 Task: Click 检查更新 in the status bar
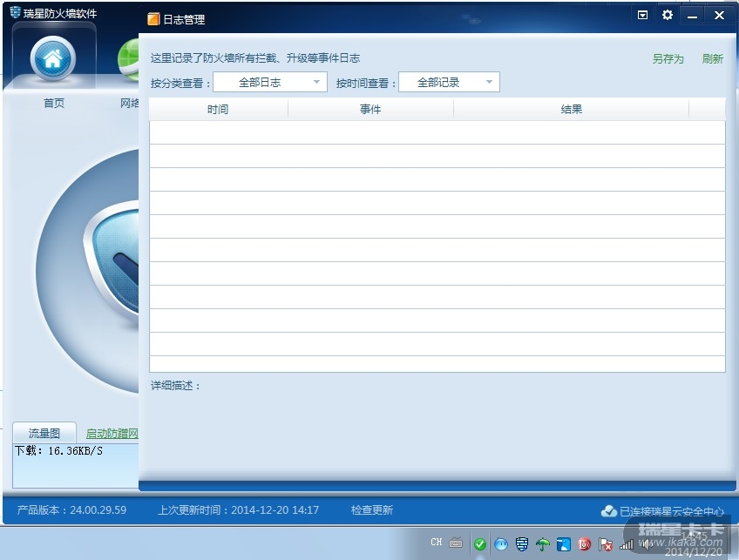click(372, 510)
